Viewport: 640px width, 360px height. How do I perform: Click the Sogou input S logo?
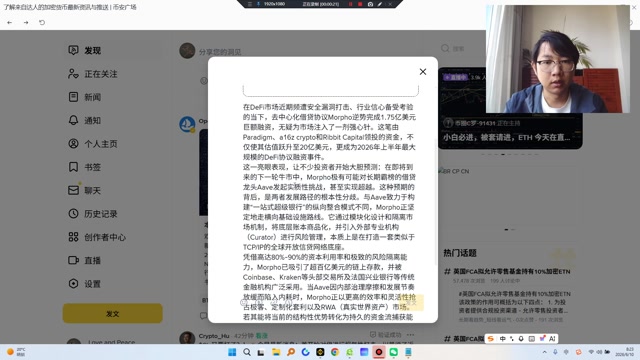491,339
